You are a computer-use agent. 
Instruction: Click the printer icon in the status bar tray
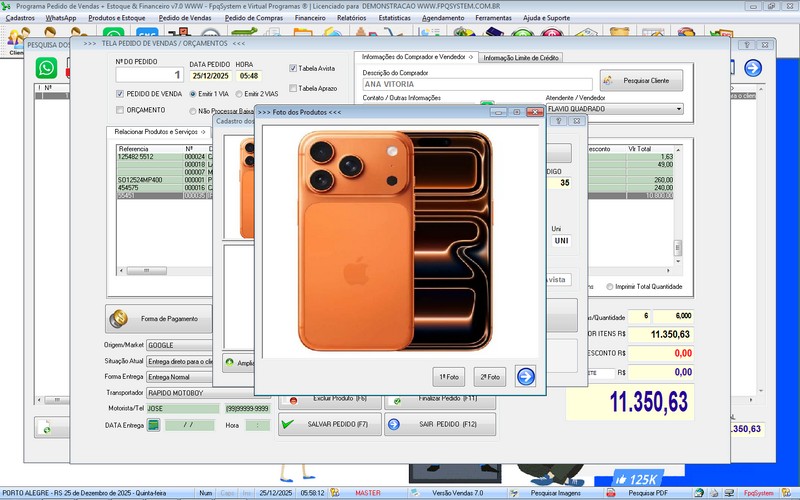coord(714,493)
